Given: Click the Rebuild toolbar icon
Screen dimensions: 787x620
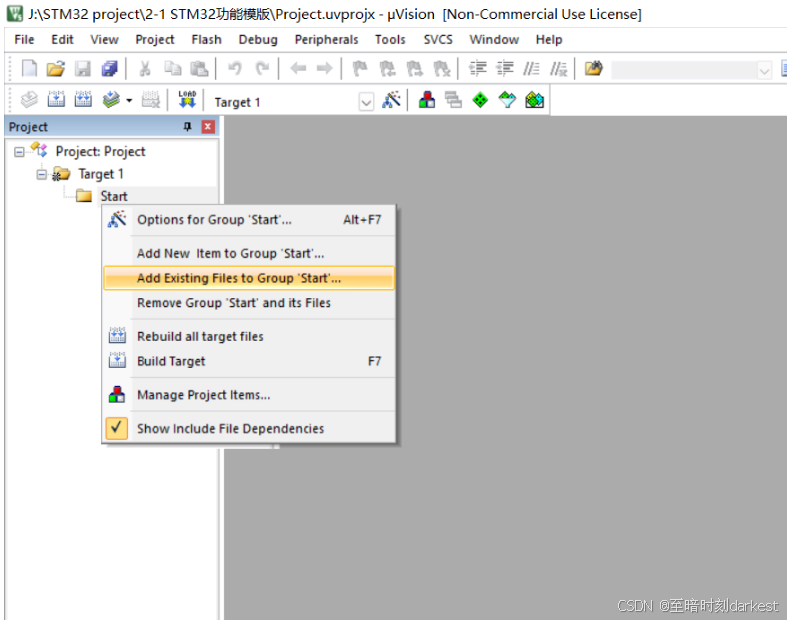Looking at the screenshot, I should pos(83,99).
